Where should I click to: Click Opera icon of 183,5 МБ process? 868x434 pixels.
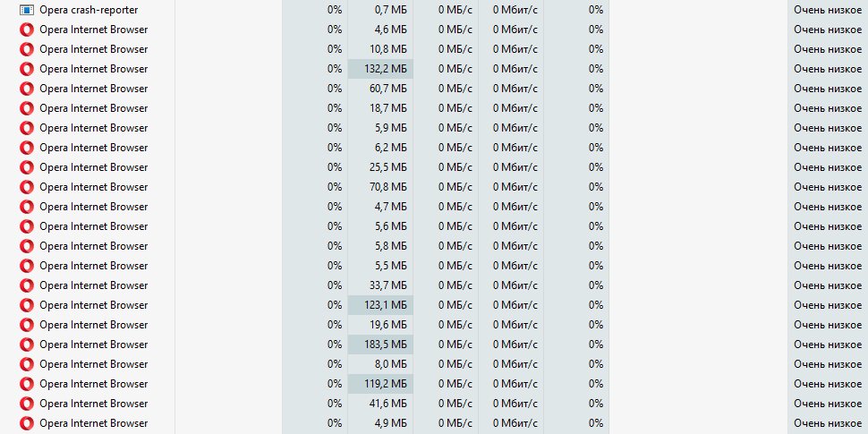click(x=27, y=345)
